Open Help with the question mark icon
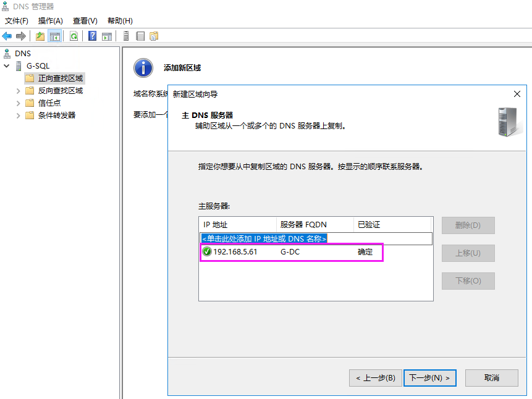 pyautogui.click(x=92, y=36)
